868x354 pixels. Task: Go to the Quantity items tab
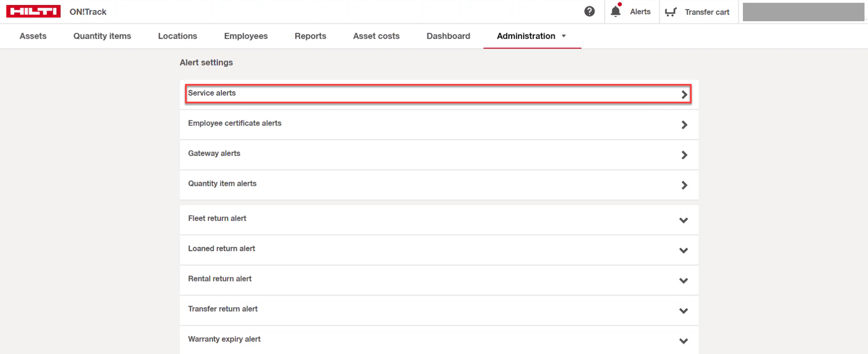(102, 36)
